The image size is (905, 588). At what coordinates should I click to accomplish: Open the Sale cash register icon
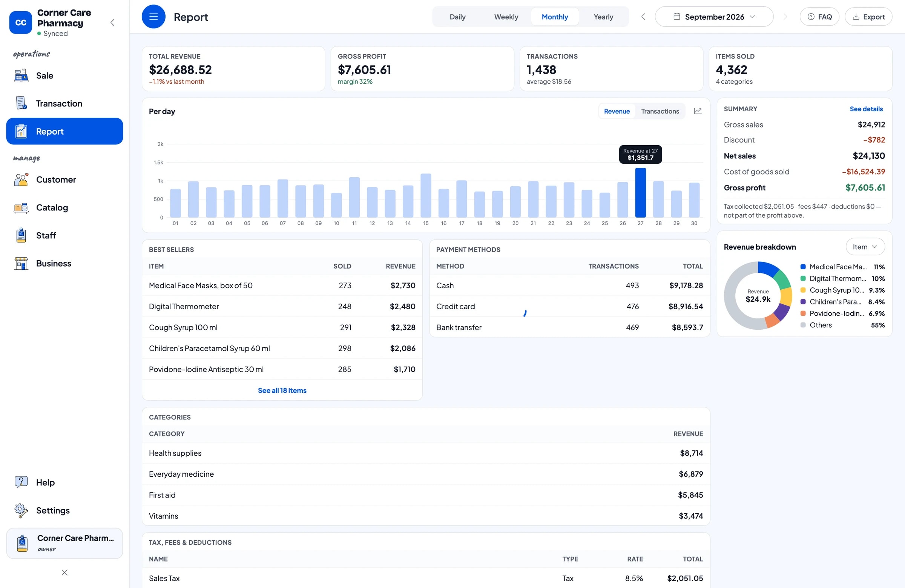coord(21,76)
